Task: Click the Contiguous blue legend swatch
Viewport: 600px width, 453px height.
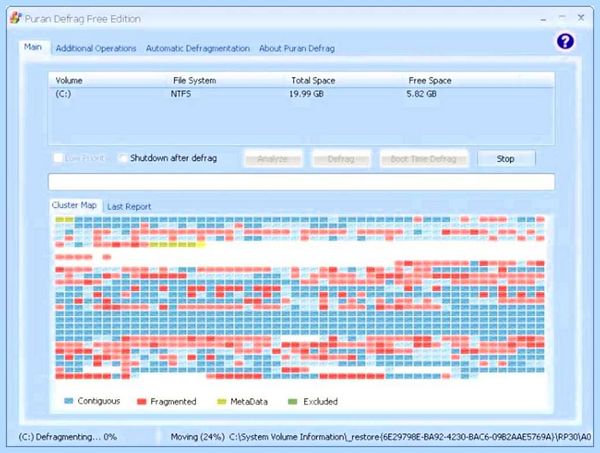Action: click(x=68, y=401)
